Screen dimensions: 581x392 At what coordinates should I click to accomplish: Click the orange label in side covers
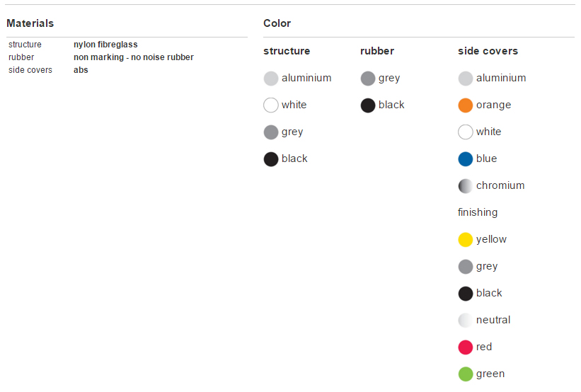[493, 105]
